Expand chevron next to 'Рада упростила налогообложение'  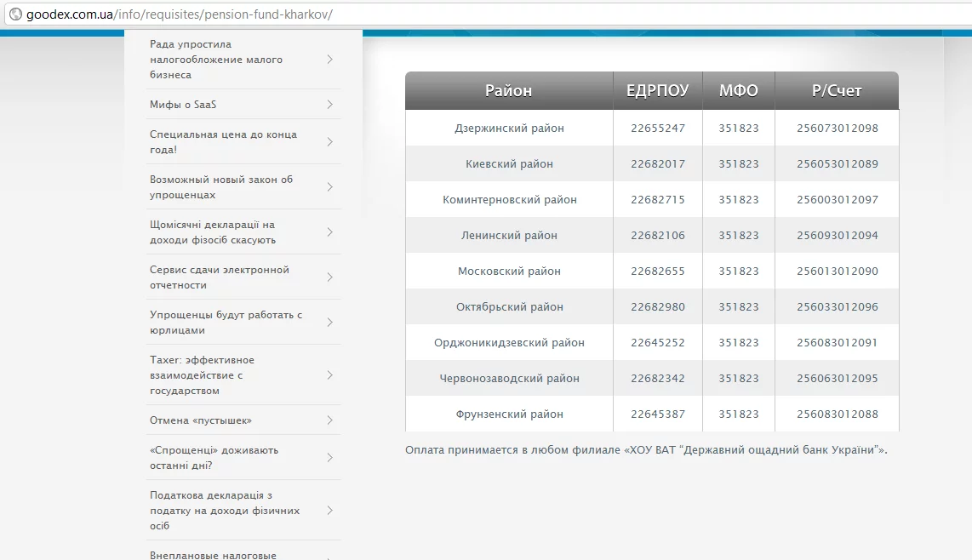coord(329,60)
